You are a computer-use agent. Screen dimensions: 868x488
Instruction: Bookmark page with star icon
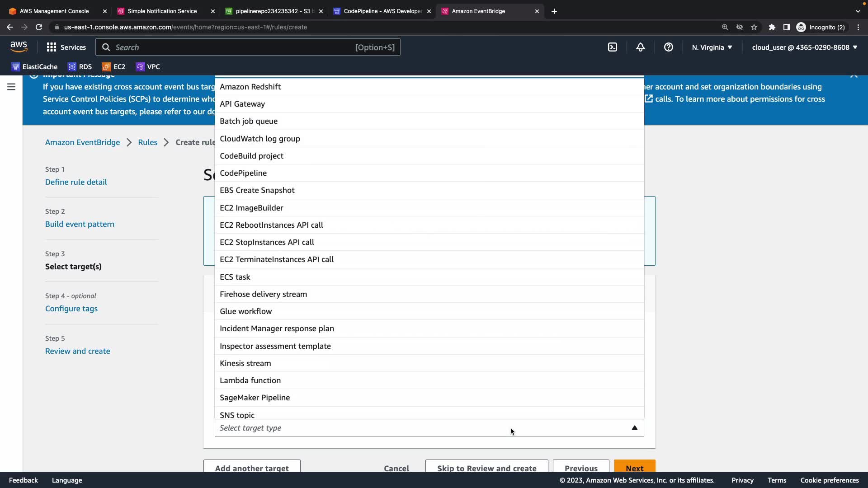tap(754, 27)
